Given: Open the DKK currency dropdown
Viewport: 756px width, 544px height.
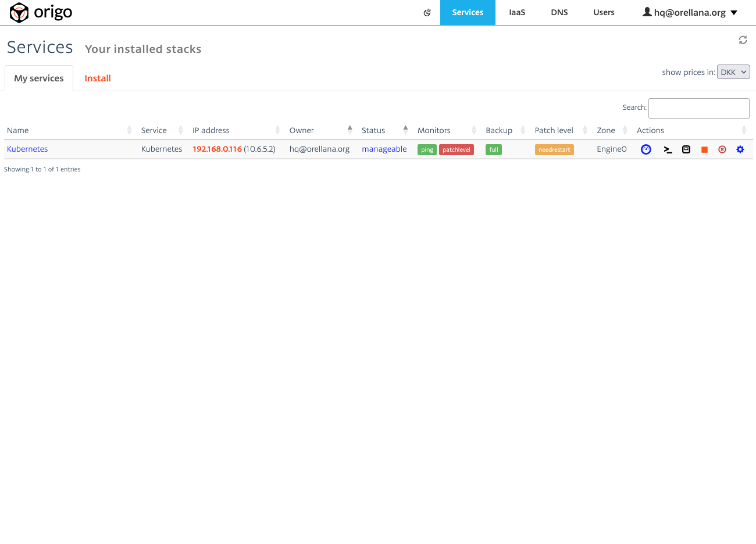Looking at the screenshot, I should click(733, 72).
